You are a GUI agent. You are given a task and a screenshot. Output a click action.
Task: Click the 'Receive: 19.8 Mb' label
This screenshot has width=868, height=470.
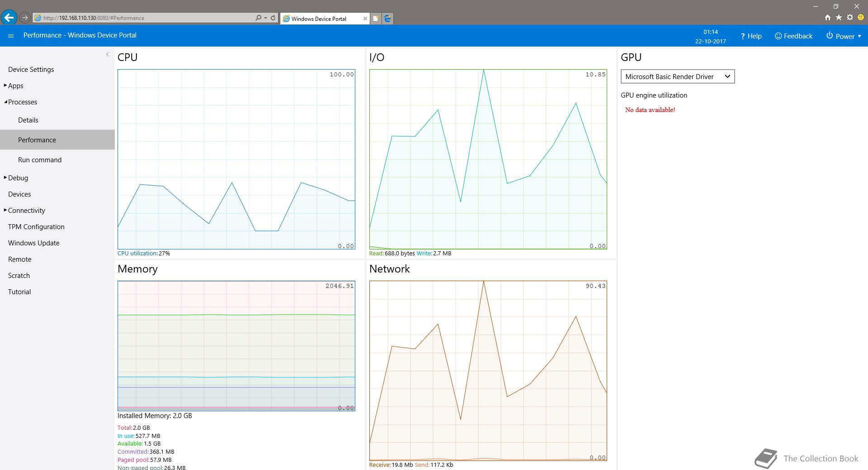point(391,465)
